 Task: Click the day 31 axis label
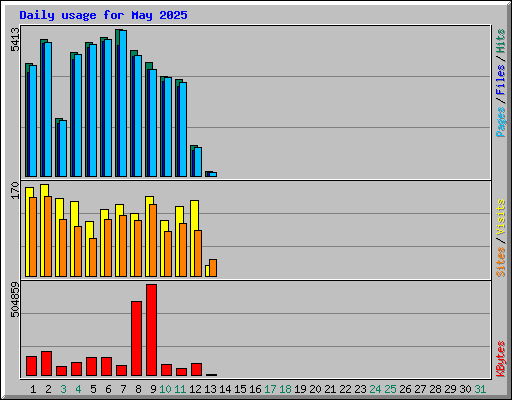(480, 389)
